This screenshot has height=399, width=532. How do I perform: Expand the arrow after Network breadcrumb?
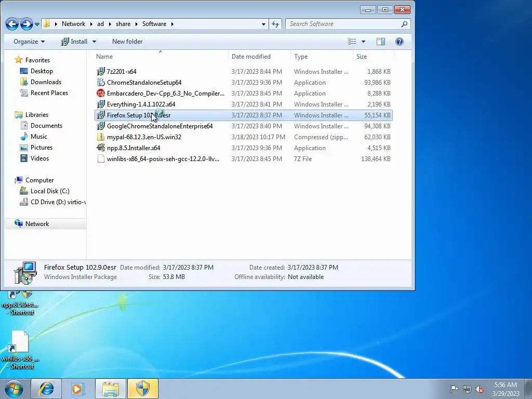(91, 24)
